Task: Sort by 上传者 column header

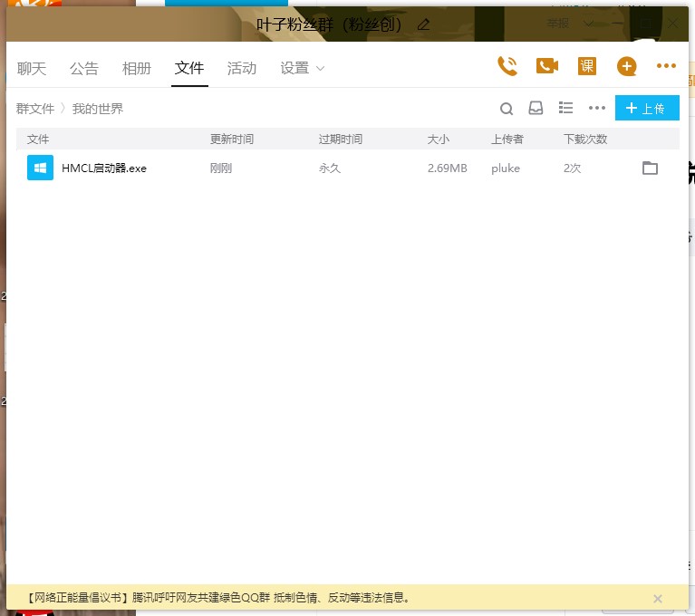Action: click(507, 140)
